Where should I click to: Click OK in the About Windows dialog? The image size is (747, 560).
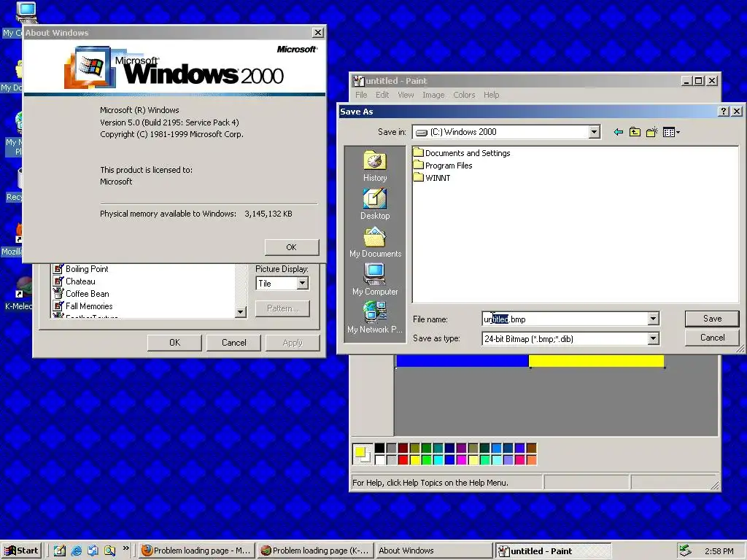[292, 247]
